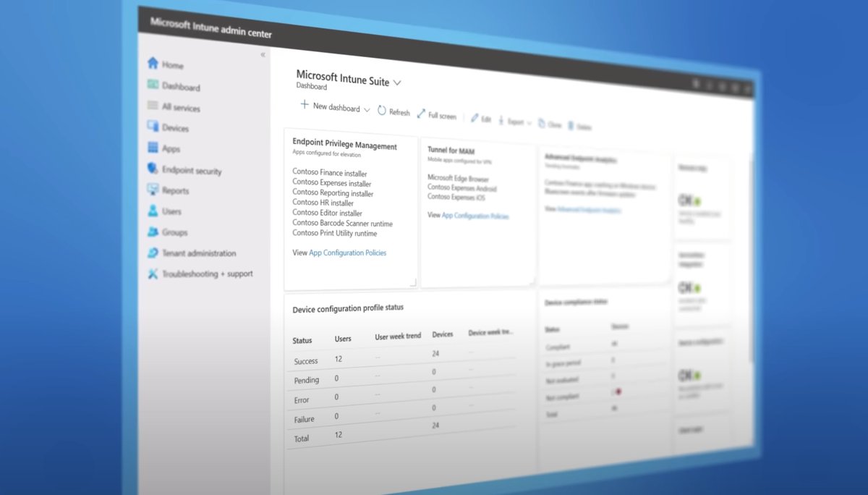
Task: Click the Export button in the toolbar
Action: [x=511, y=122]
